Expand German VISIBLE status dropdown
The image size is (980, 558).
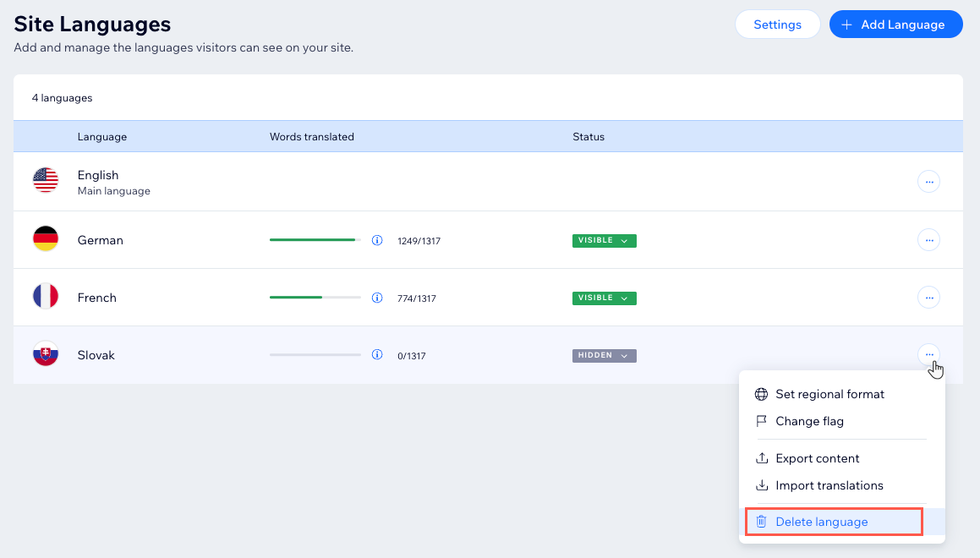point(604,240)
